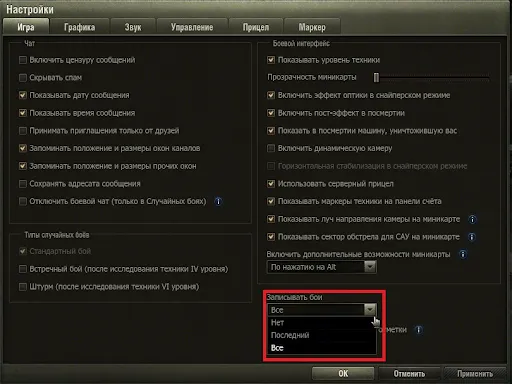Uncheck Показывать луч направления камеры на миникарте
The width and height of the screenshot is (512, 384).
point(271,219)
